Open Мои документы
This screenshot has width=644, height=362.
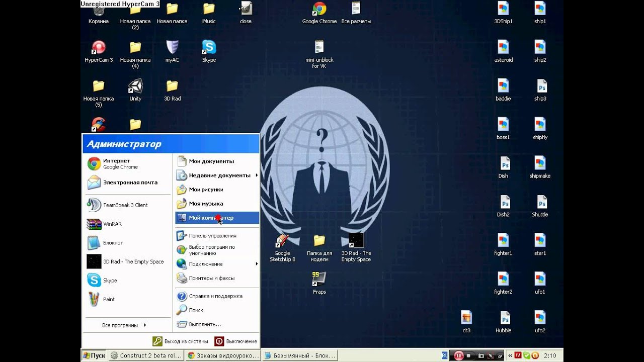click(x=217, y=161)
